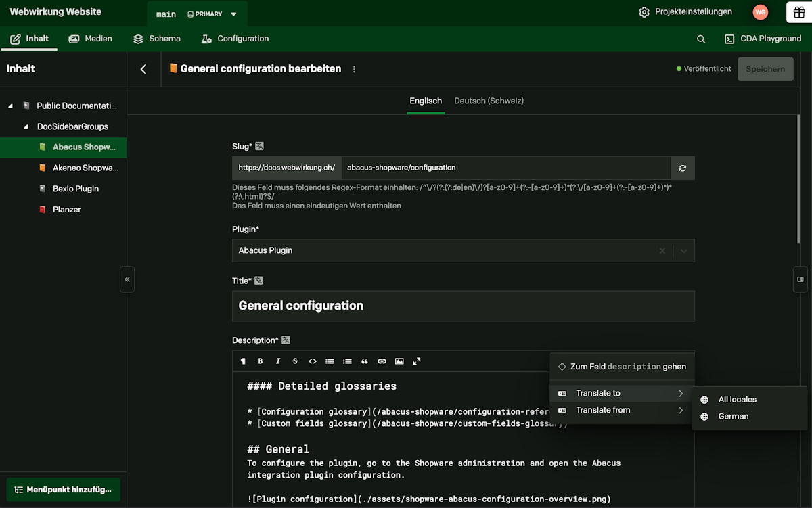Choose Zum Feld description gehen
Screen dimensions: 812x508
[x=622, y=367]
